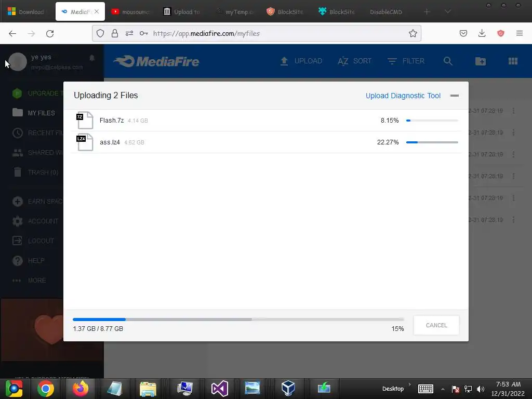The width and height of the screenshot is (532, 399).
Task: Switch to the myTemp tab
Action: click(x=235, y=11)
